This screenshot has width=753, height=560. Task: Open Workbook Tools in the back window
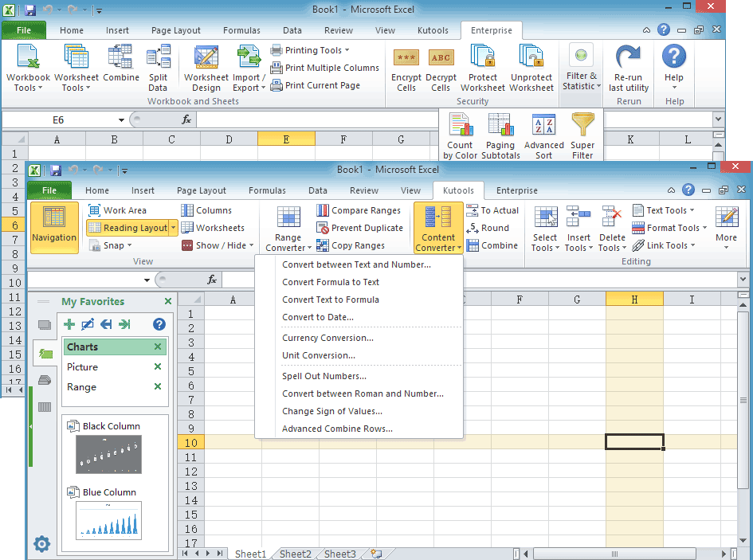(x=29, y=68)
